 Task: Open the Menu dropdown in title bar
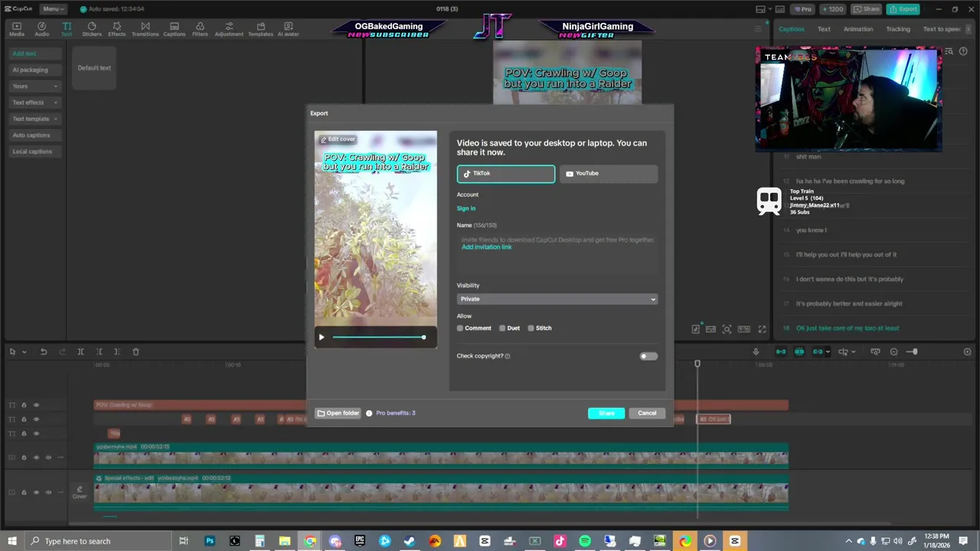pyautogui.click(x=53, y=8)
